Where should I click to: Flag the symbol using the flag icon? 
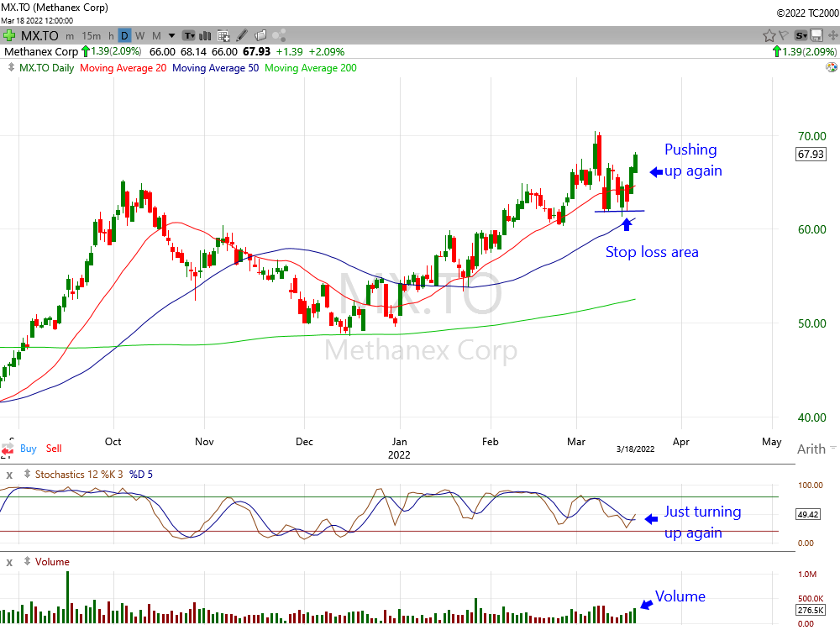(x=784, y=35)
